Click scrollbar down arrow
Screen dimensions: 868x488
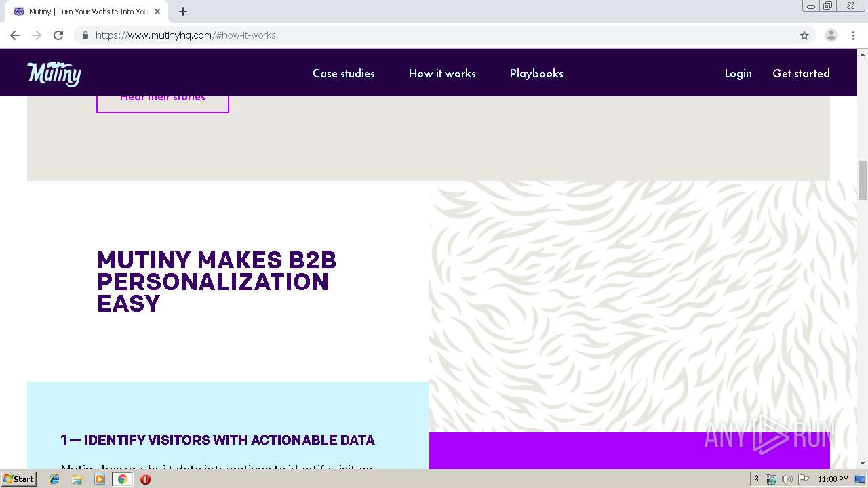pyautogui.click(x=863, y=463)
